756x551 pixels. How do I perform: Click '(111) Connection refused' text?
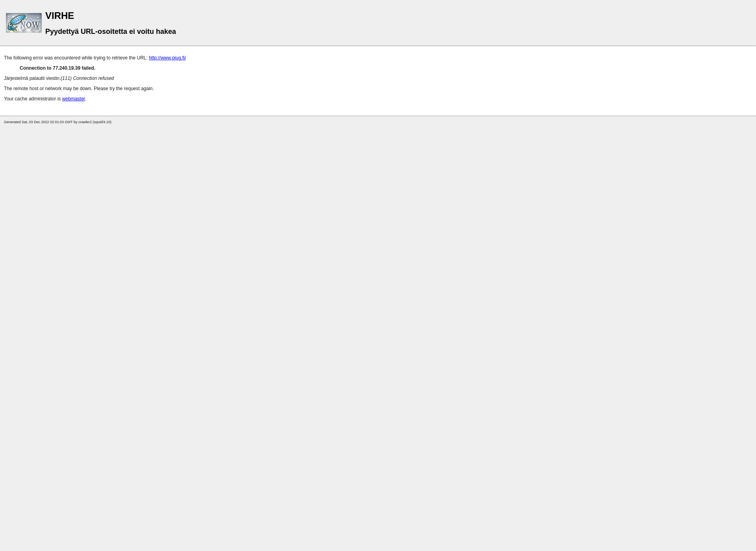tap(87, 78)
